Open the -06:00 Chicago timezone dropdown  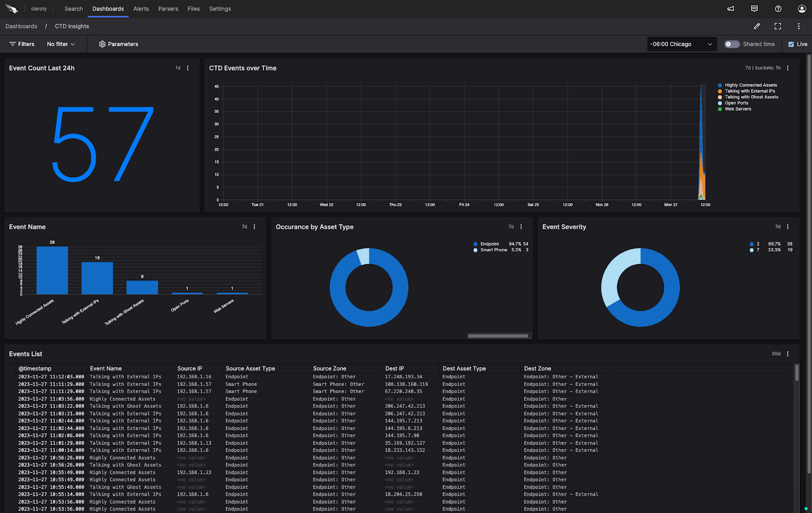click(x=681, y=44)
